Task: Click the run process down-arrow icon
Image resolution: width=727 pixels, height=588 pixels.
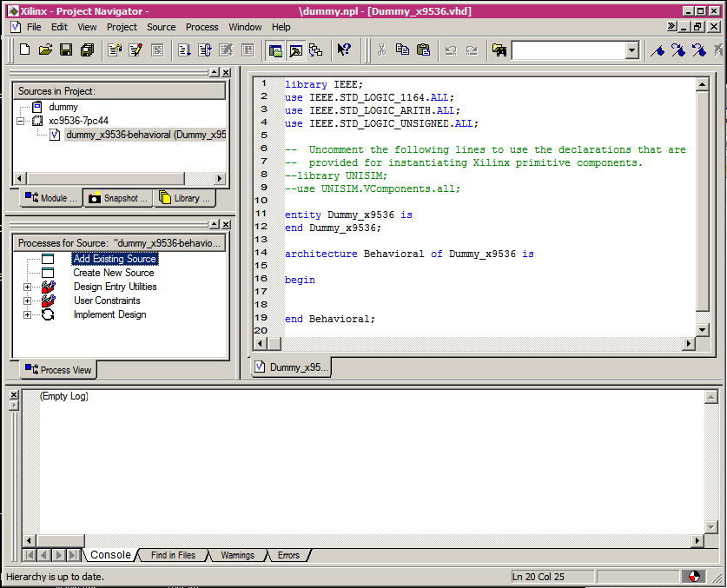Action: 184,50
